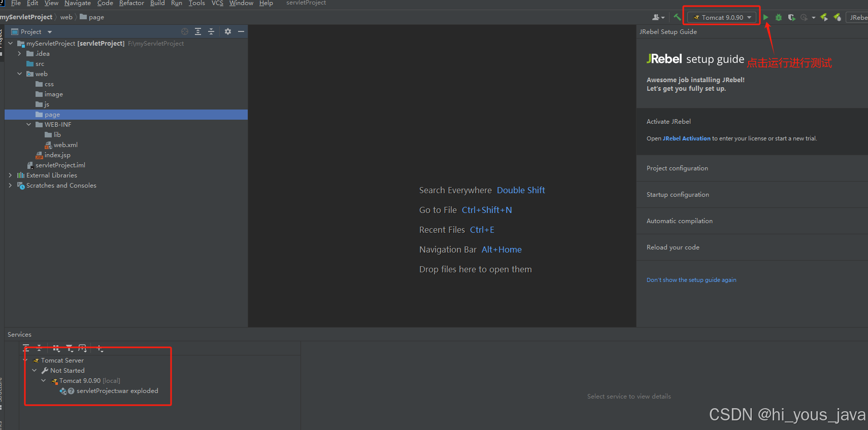Image resolution: width=868 pixels, height=430 pixels.
Task: Expand the .idea folder
Action: [x=20, y=54]
